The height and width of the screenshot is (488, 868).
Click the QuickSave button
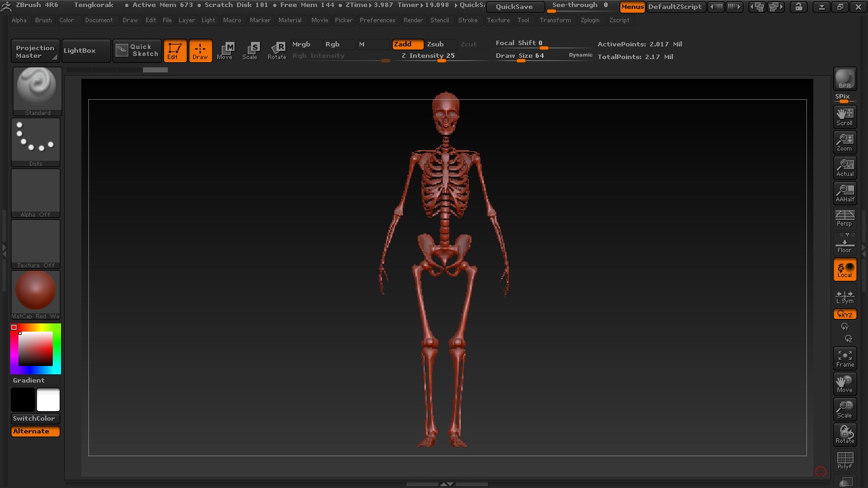(x=515, y=7)
